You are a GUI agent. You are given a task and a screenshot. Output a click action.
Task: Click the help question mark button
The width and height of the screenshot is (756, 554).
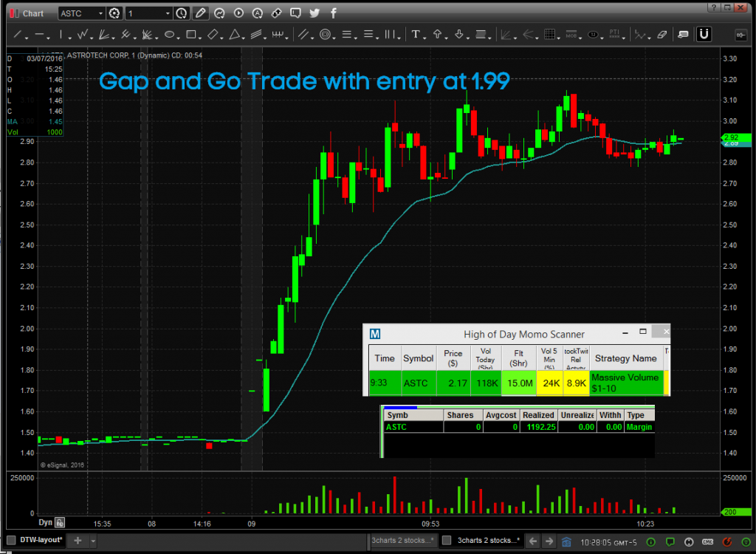(x=714, y=7)
